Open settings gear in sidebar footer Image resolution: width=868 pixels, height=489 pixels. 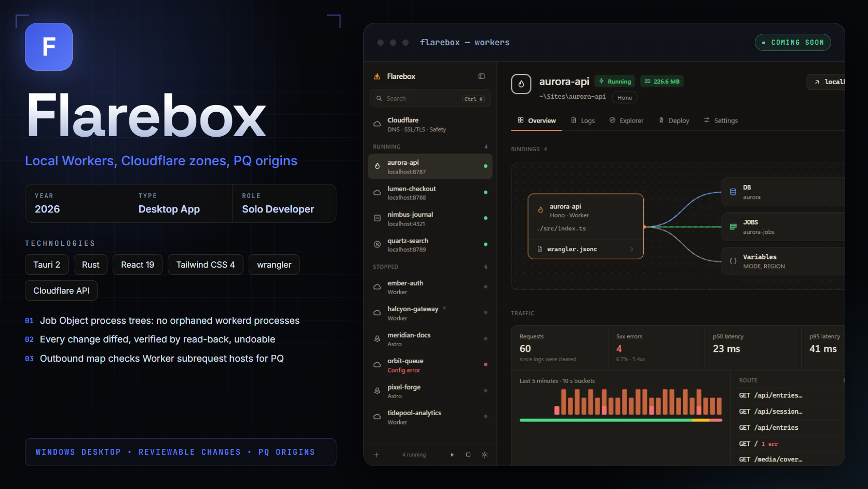[484, 455]
